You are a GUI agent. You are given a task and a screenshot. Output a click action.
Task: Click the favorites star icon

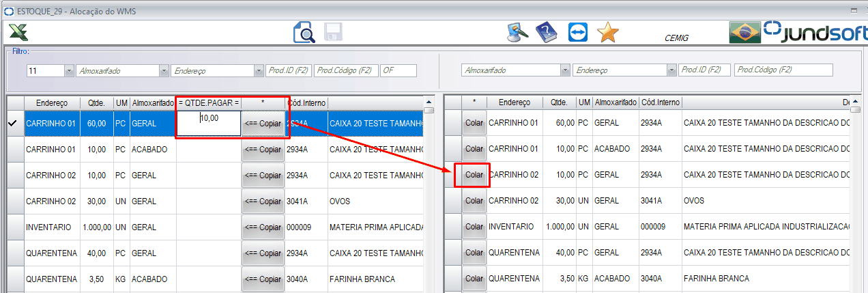tap(607, 32)
